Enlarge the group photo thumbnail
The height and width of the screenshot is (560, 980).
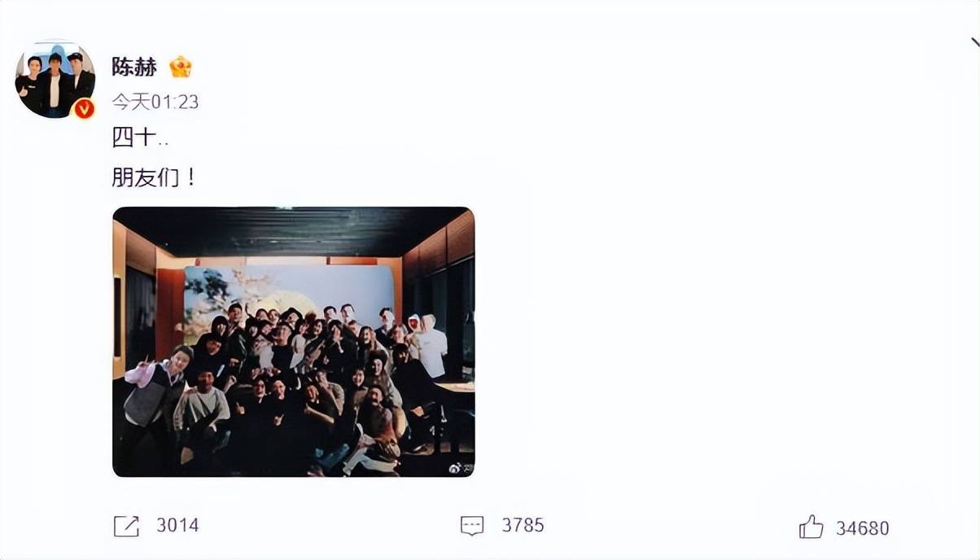[x=293, y=342]
